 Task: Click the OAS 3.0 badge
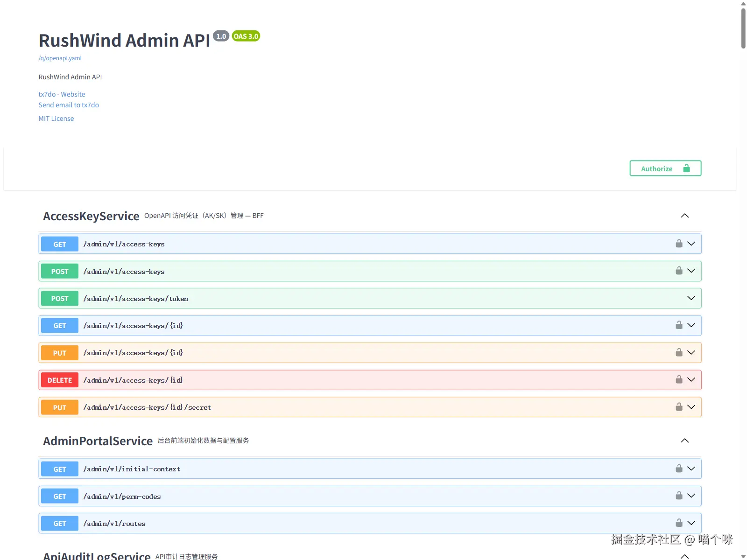246,36
